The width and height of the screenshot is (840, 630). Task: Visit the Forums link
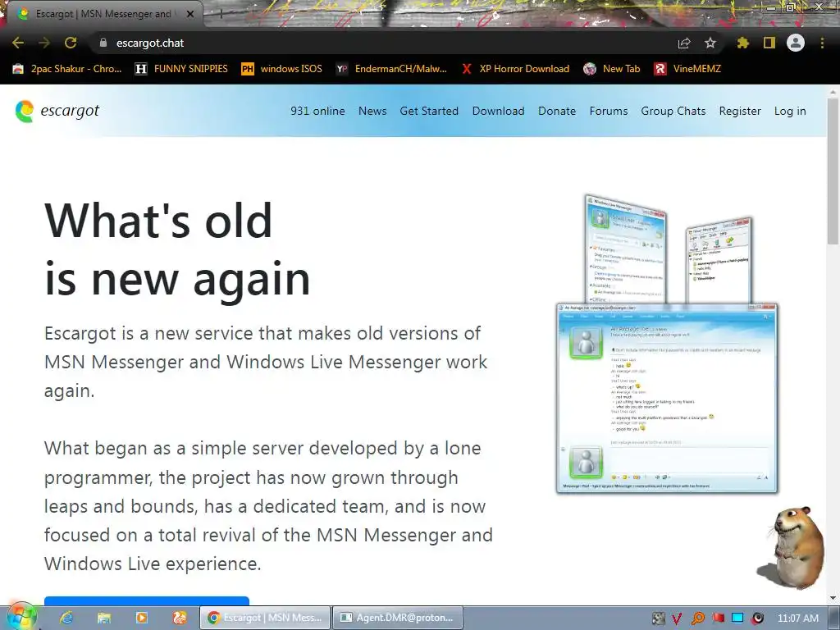609,111
